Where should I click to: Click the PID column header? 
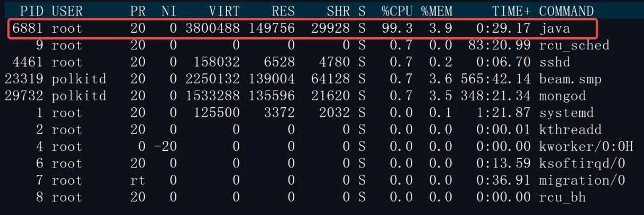coord(31,11)
